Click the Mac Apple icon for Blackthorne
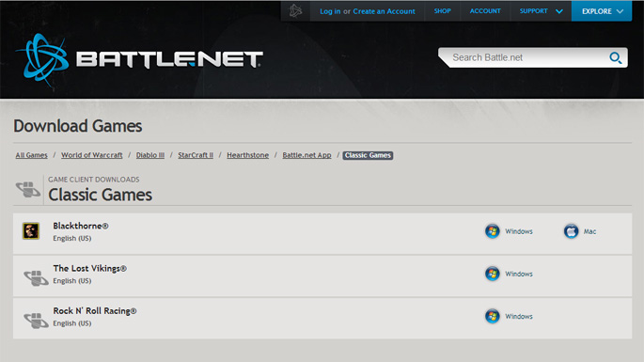 (571, 231)
